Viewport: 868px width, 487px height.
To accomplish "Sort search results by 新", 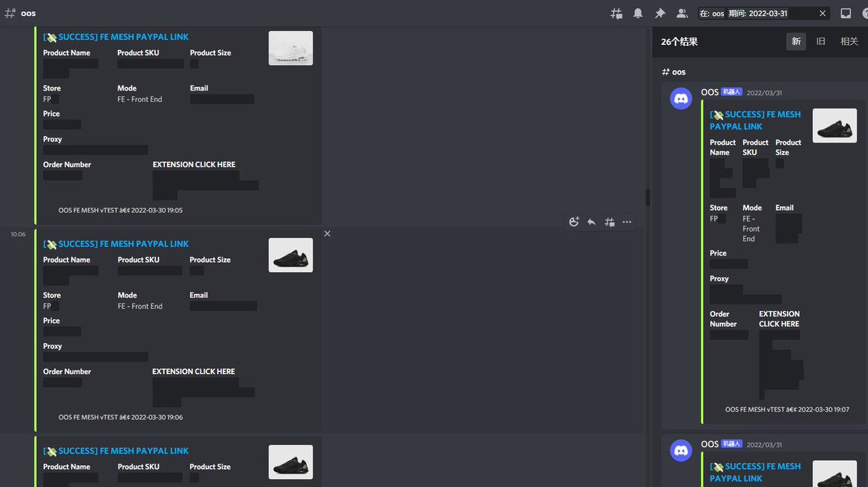I will pyautogui.click(x=796, y=41).
